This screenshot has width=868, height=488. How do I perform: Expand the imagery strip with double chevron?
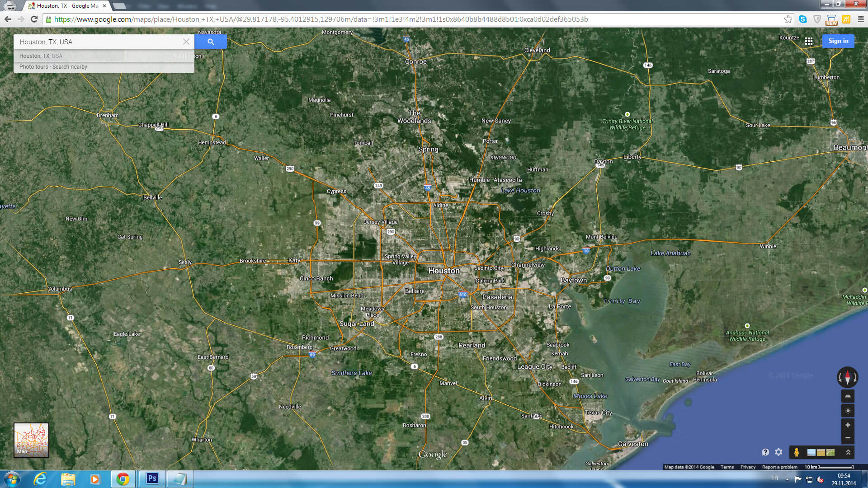click(848, 452)
